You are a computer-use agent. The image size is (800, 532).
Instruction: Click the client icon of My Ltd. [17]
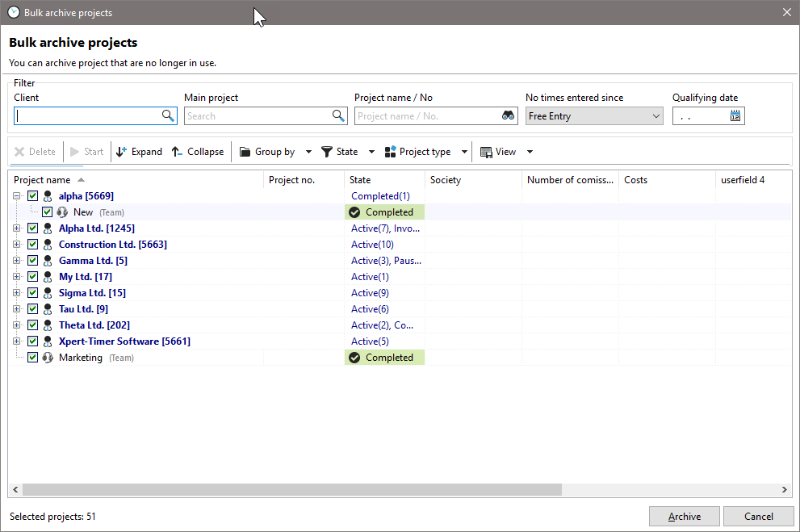coord(48,276)
